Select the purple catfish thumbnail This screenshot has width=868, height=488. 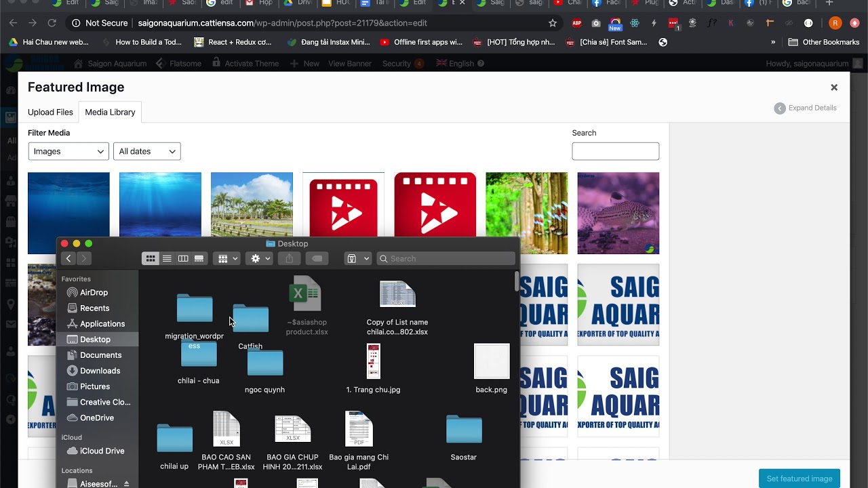point(618,213)
